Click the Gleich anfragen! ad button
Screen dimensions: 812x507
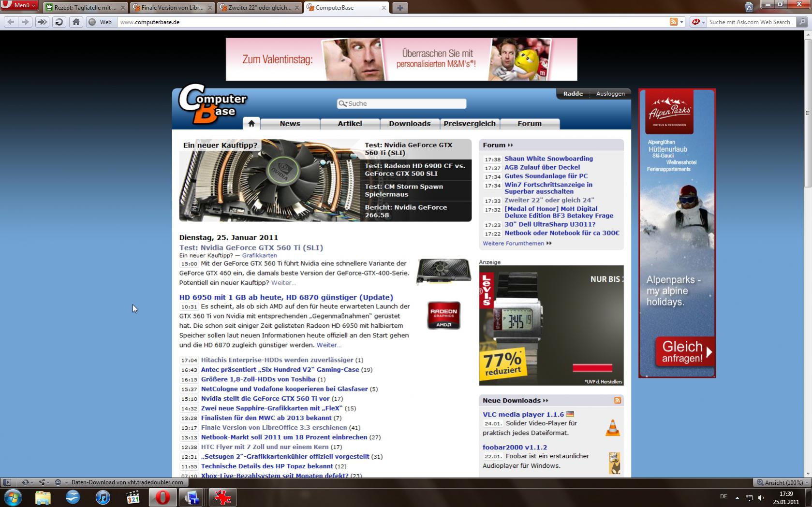tap(685, 352)
